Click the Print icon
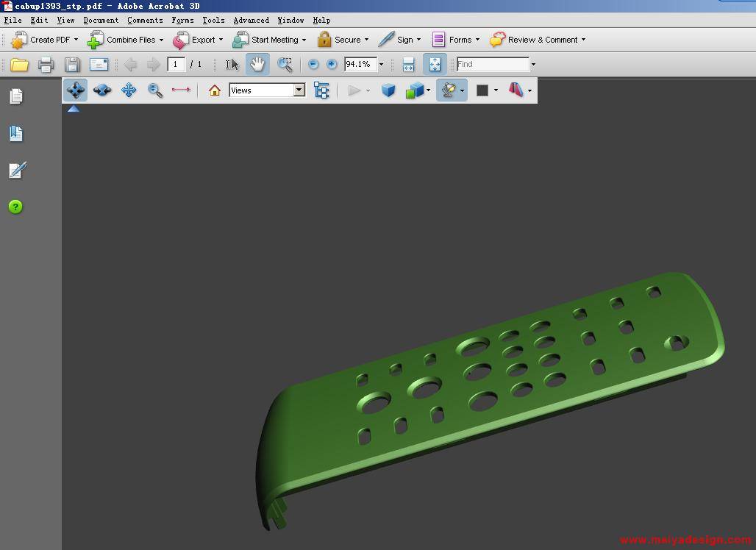 pyautogui.click(x=46, y=64)
